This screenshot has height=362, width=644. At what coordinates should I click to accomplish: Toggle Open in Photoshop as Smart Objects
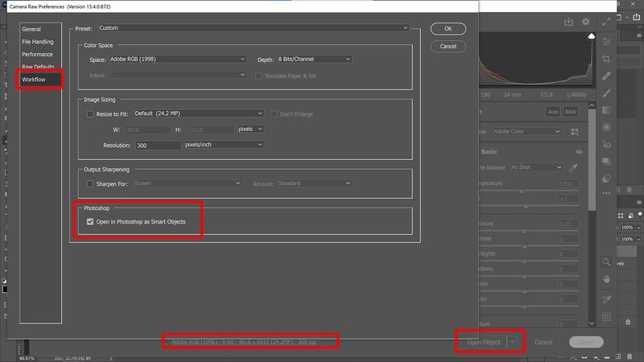(x=90, y=222)
